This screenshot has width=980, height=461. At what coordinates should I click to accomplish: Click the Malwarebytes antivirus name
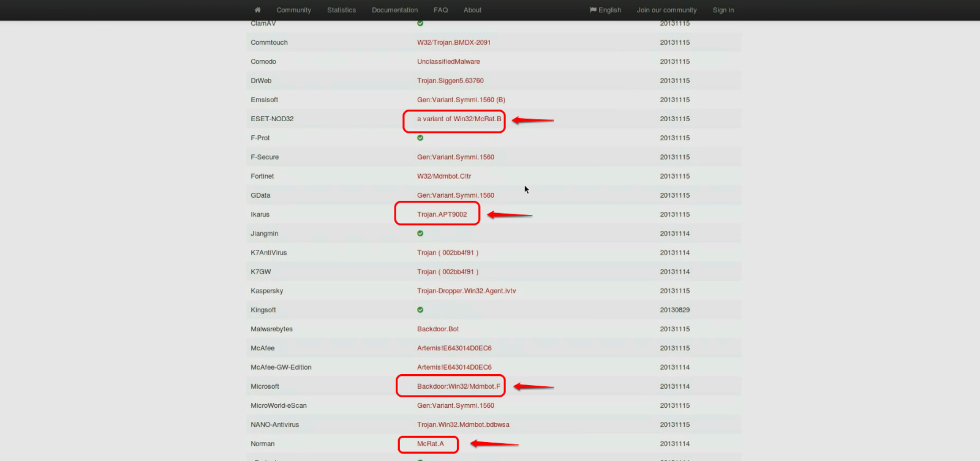coord(271,329)
